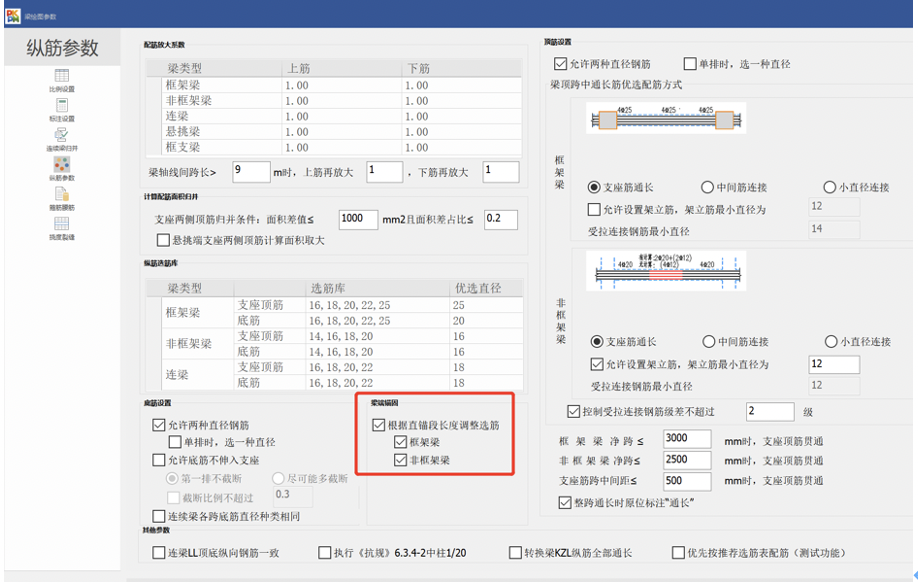Screen dimensions: 918x584
Task: Click the 级差 value box showing 2
Action: point(770,411)
